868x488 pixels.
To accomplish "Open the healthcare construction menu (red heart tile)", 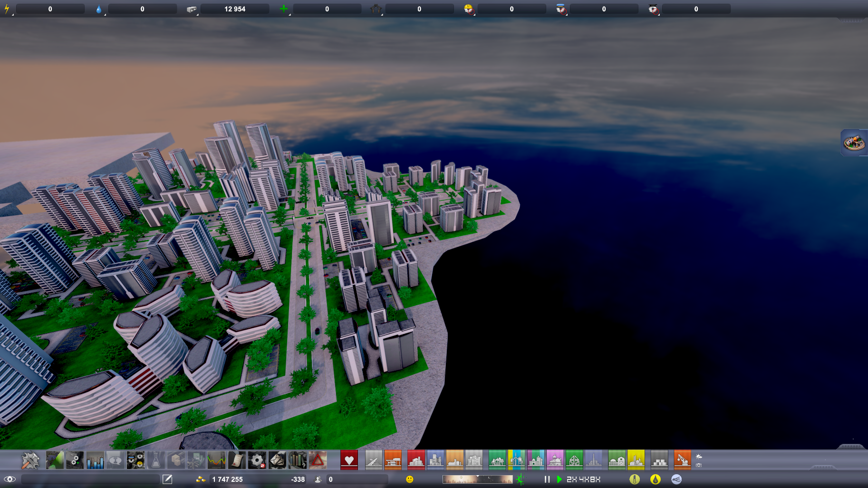I will pyautogui.click(x=348, y=460).
